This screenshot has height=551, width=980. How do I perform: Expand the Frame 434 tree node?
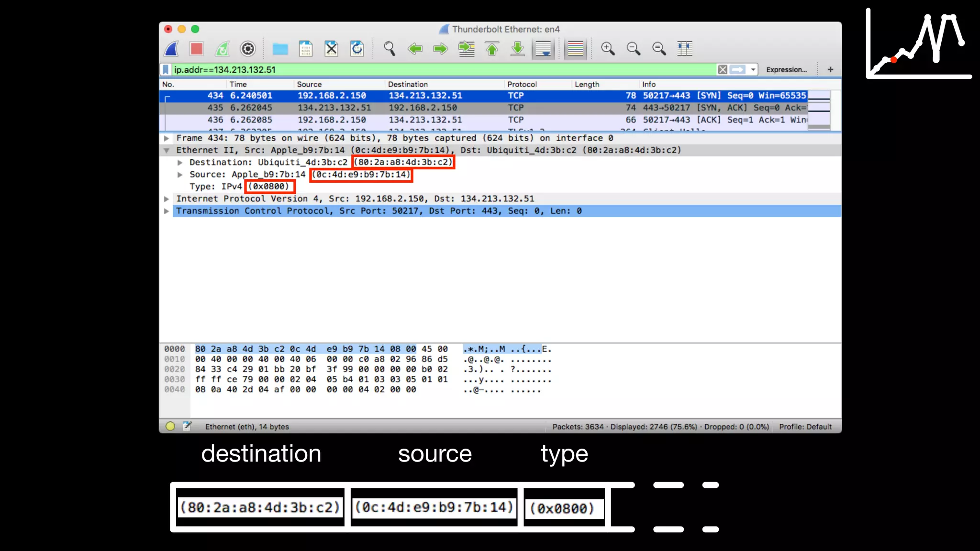tap(166, 138)
